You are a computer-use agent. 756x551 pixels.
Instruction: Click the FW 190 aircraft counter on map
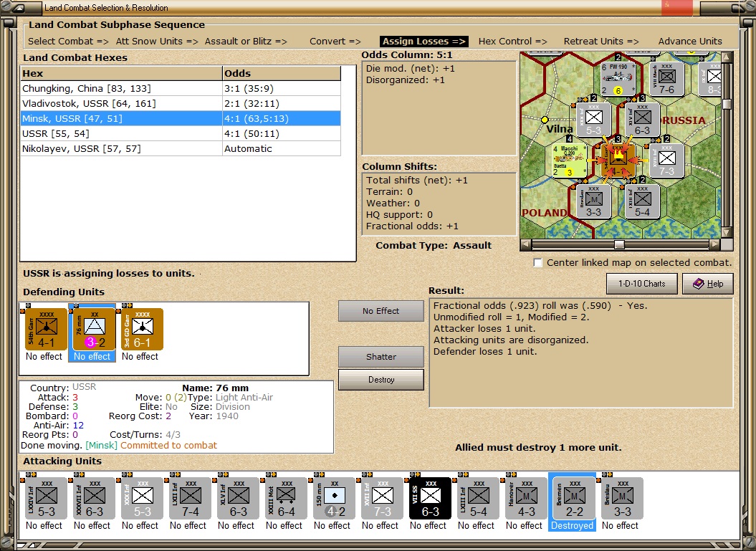coord(618,79)
